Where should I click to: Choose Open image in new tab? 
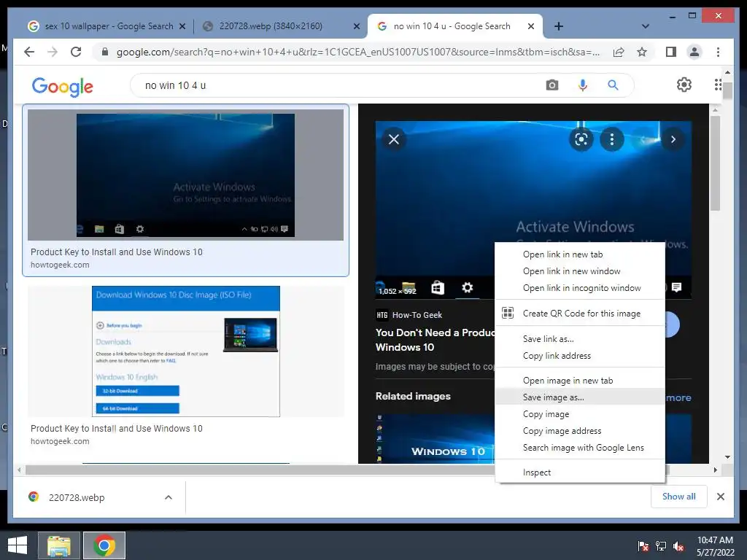(580, 381)
